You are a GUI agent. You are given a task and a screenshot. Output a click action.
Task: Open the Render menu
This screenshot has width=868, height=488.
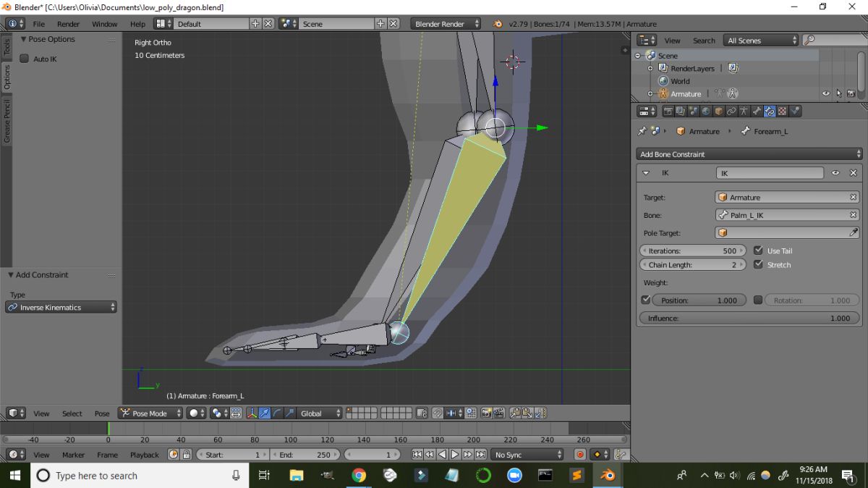pyautogui.click(x=68, y=24)
